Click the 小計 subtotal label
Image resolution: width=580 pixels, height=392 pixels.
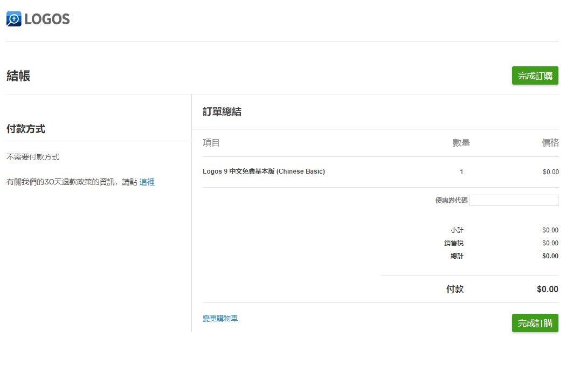click(457, 230)
